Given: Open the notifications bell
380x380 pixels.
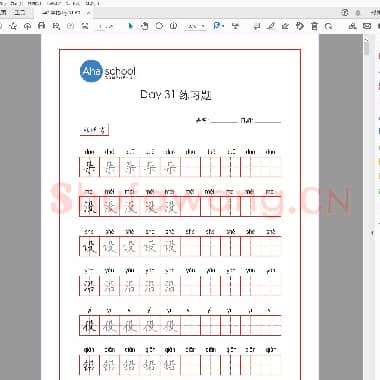Looking at the screenshot, I should click(358, 13).
